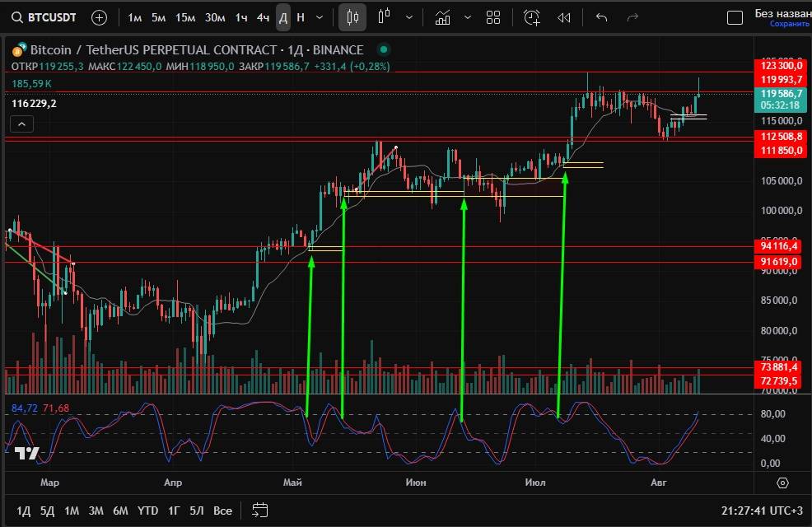Image resolution: width=812 pixels, height=527 pixels.
Task: Click the redo arrow icon
Action: (632, 17)
